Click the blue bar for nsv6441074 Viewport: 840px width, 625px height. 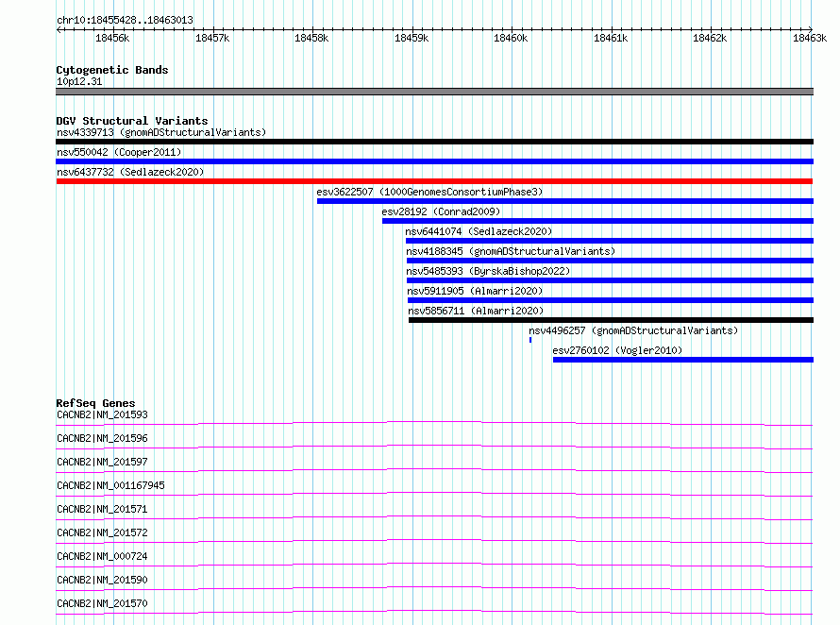click(610, 241)
